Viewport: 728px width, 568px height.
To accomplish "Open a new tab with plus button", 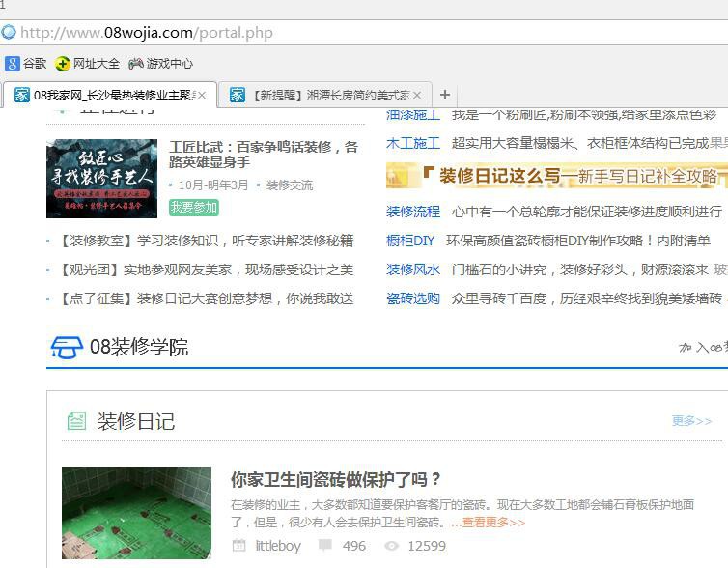I will [x=444, y=95].
